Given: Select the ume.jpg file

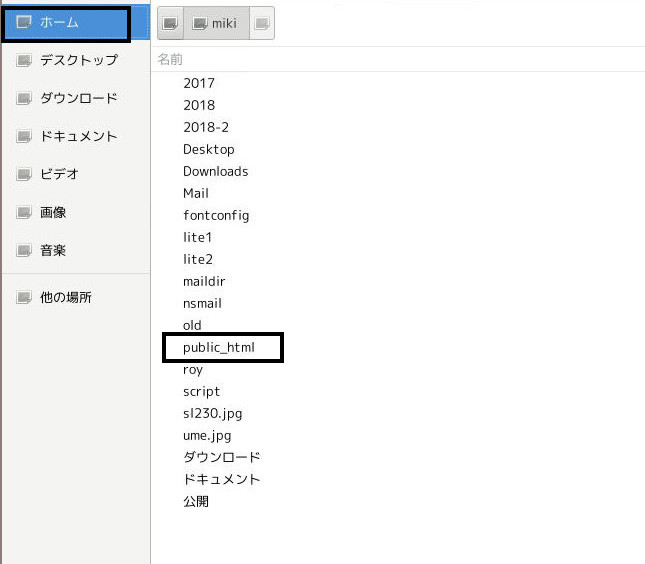Looking at the screenshot, I should [397, 435].
